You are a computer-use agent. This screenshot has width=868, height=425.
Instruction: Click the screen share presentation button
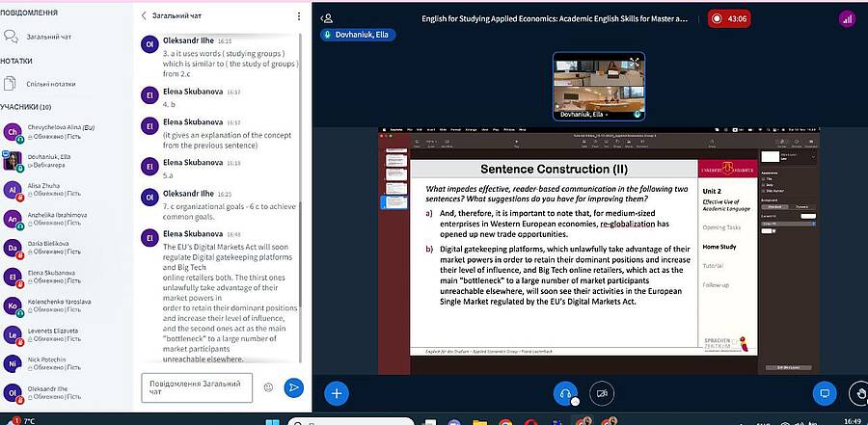point(824,392)
